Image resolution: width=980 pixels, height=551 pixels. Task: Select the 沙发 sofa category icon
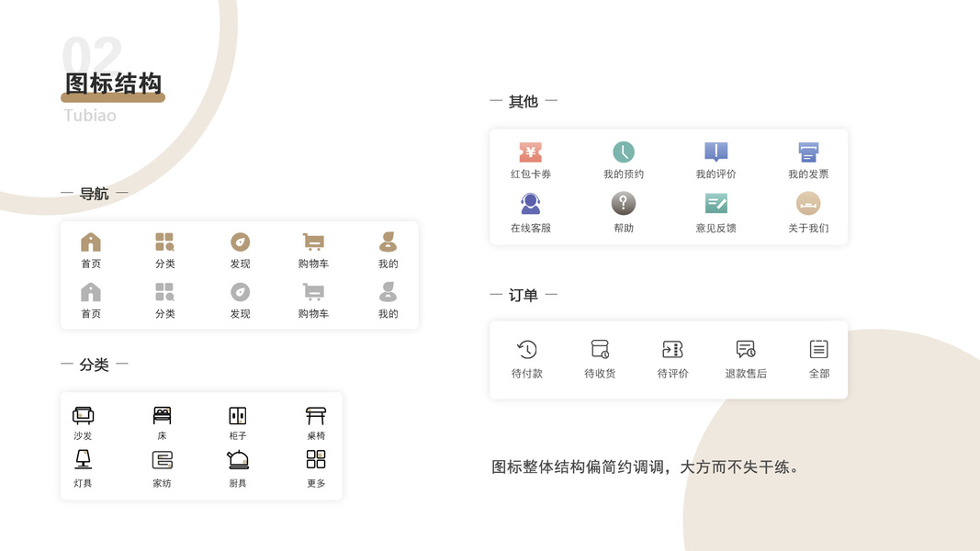click(x=84, y=415)
